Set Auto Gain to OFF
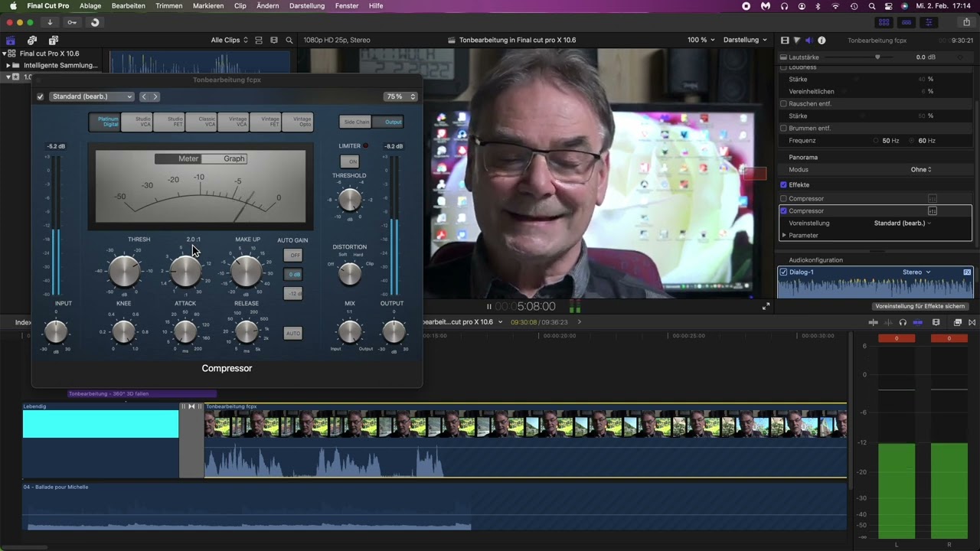The image size is (980, 551). point(293,255)
